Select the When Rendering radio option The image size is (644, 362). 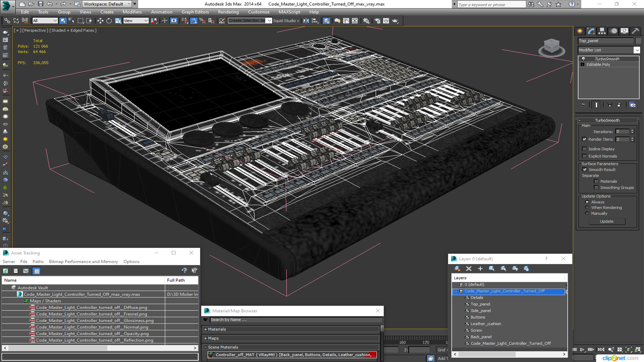click(x=587, y=208)
